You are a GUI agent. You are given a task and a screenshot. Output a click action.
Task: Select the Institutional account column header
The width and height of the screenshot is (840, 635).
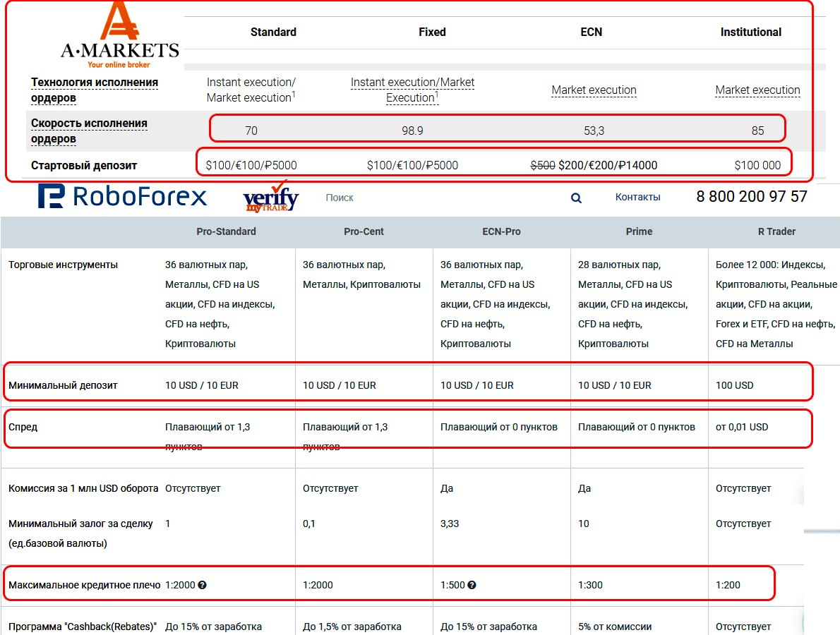pos(750,32)
